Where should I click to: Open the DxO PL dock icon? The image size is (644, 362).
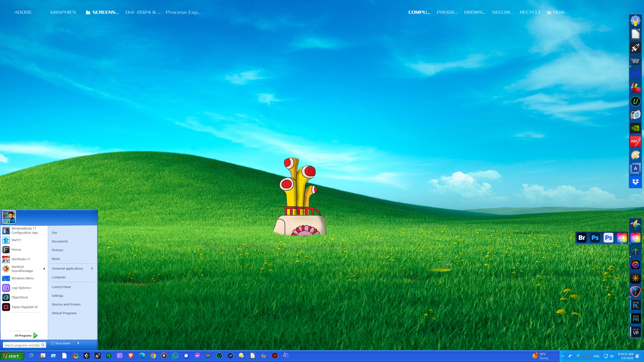click(x=635, y=304)
